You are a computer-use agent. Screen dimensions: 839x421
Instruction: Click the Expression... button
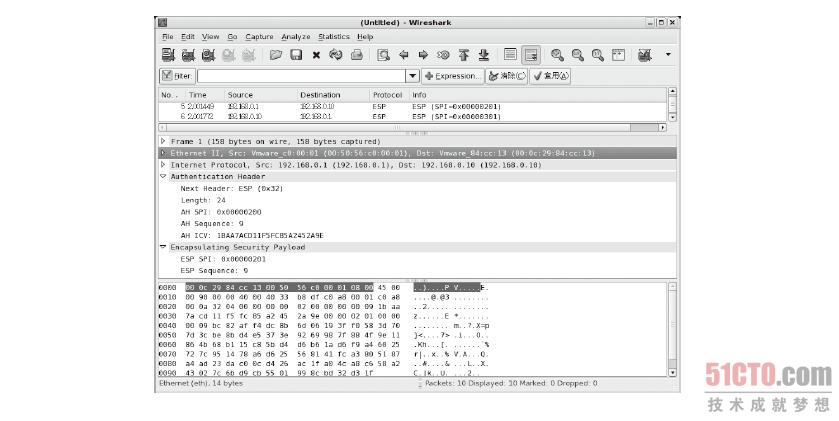[x=453, y=76]
